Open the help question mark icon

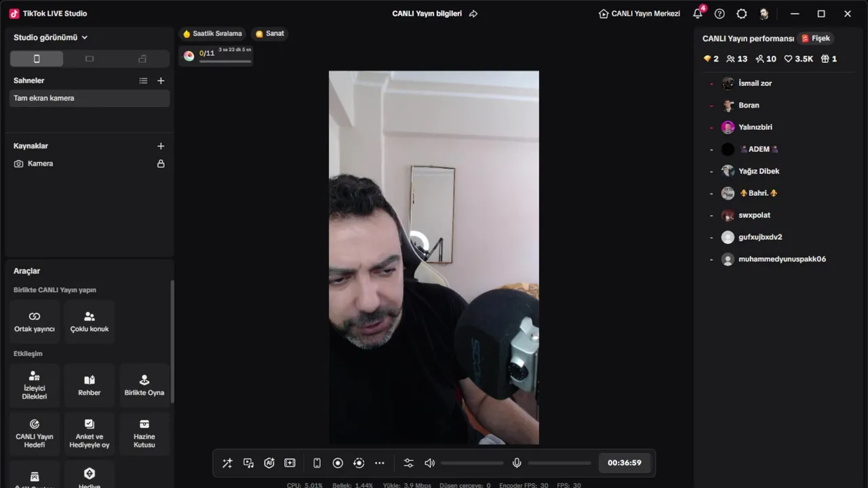click(719, 14)
